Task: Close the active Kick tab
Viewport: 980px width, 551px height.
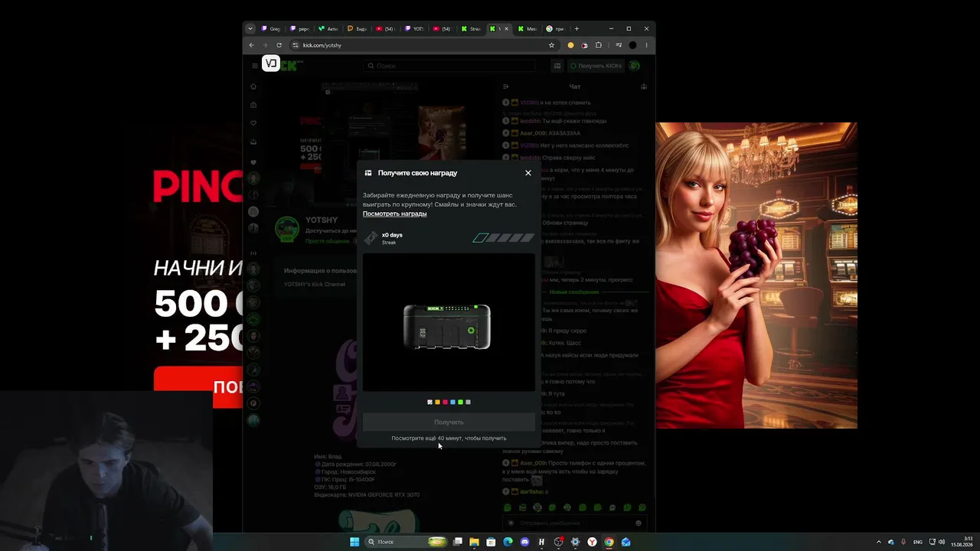Action: tap(506, 29)
